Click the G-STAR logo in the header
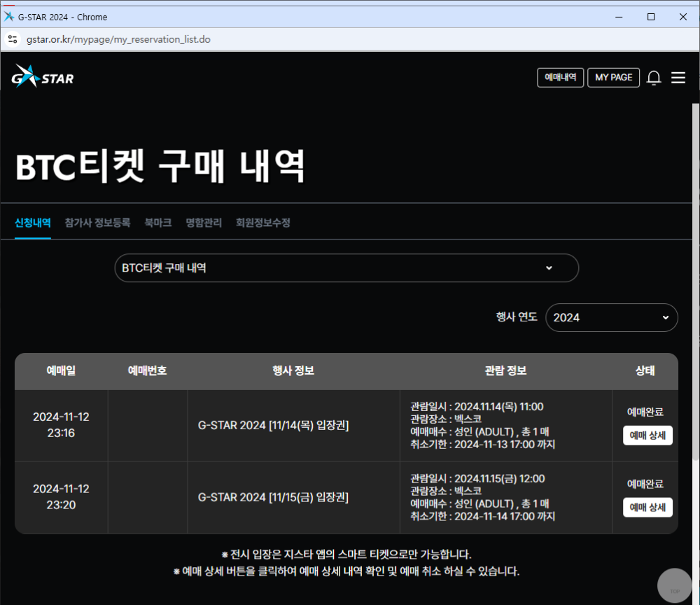This screenshot has height=605, width=700. [43, 77]
